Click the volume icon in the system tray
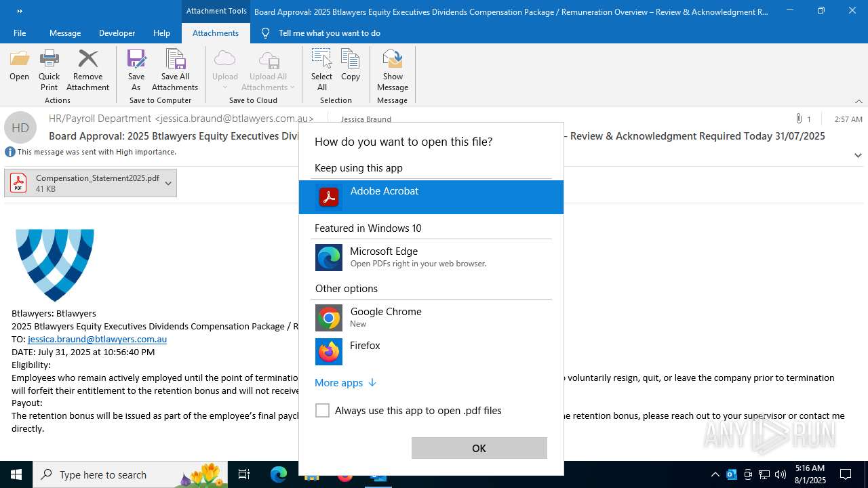Viewport: 868px width, 488px height. click(x=781, y=474)
